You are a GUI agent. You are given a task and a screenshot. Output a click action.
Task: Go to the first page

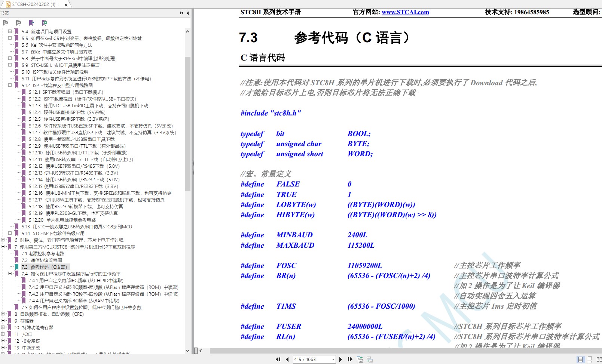coord(278,360)
